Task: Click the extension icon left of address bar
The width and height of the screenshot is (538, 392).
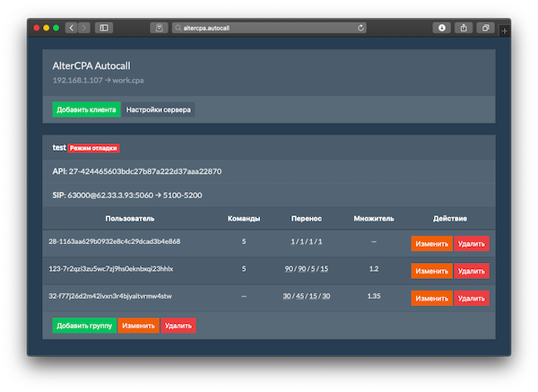Action: [159, 28]
